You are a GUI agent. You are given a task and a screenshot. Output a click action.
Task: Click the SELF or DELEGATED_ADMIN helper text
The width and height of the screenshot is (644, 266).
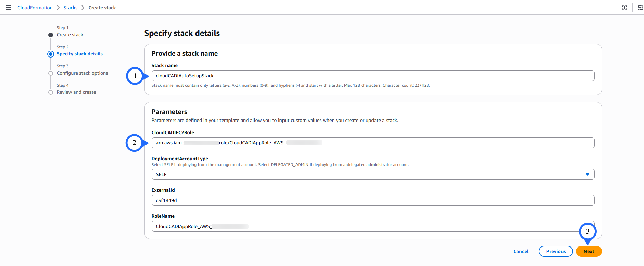click(280, 165)
